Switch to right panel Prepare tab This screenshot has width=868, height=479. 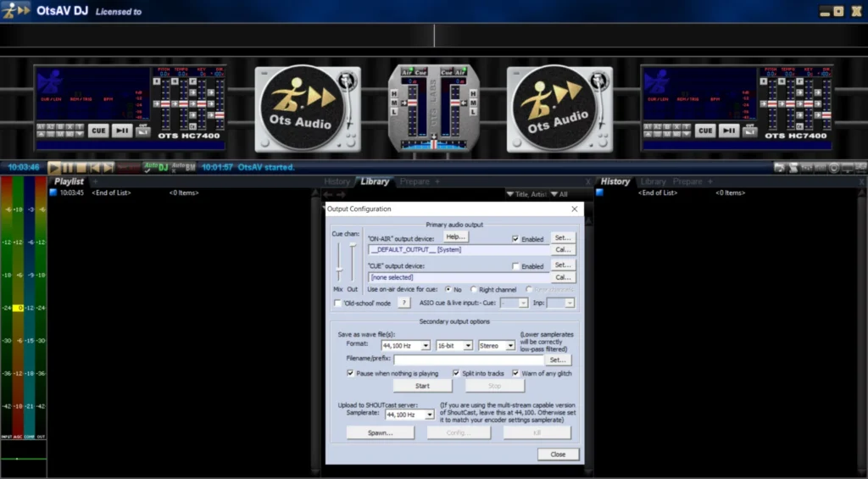(x=687, y=181)
